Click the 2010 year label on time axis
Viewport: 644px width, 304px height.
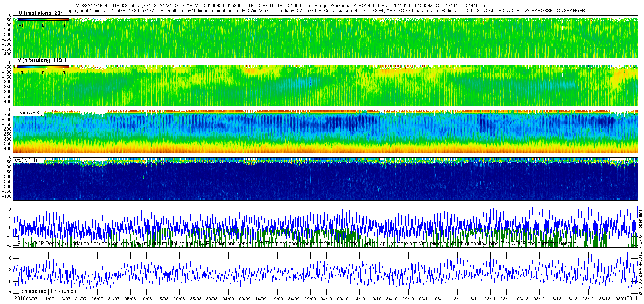pyautogui.click(x=20, y=298)
